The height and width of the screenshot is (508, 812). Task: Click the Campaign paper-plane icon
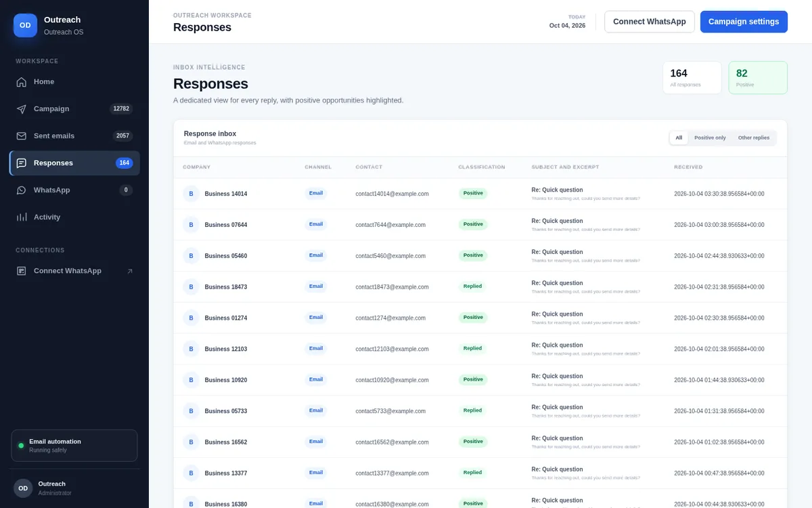pyautogui.click(x=22, y=109)
